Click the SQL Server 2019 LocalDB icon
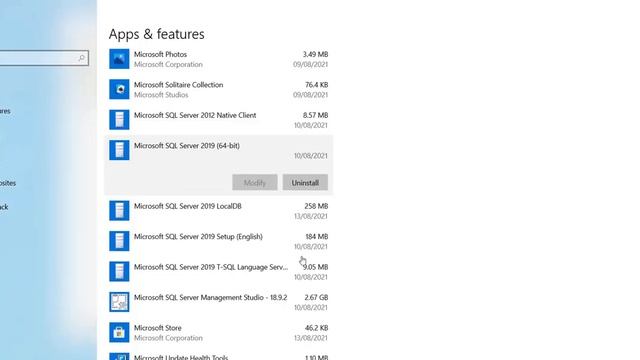The height and width of the screenshot is (360, 640). (x=119, y=211)
